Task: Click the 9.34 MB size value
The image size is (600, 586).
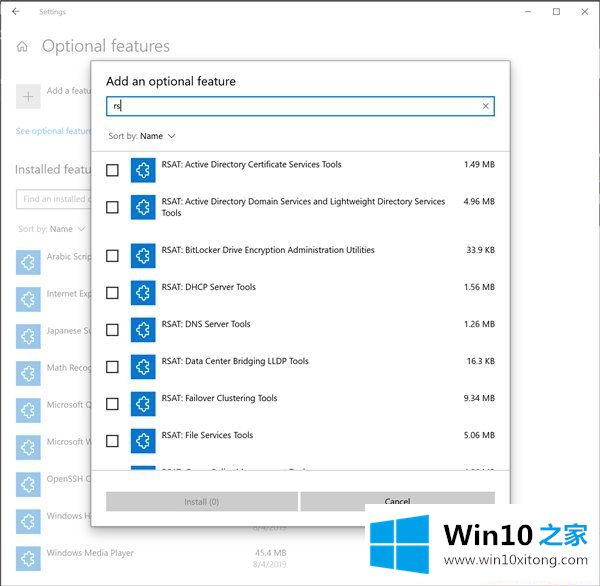Action: [x=479, y=398]
